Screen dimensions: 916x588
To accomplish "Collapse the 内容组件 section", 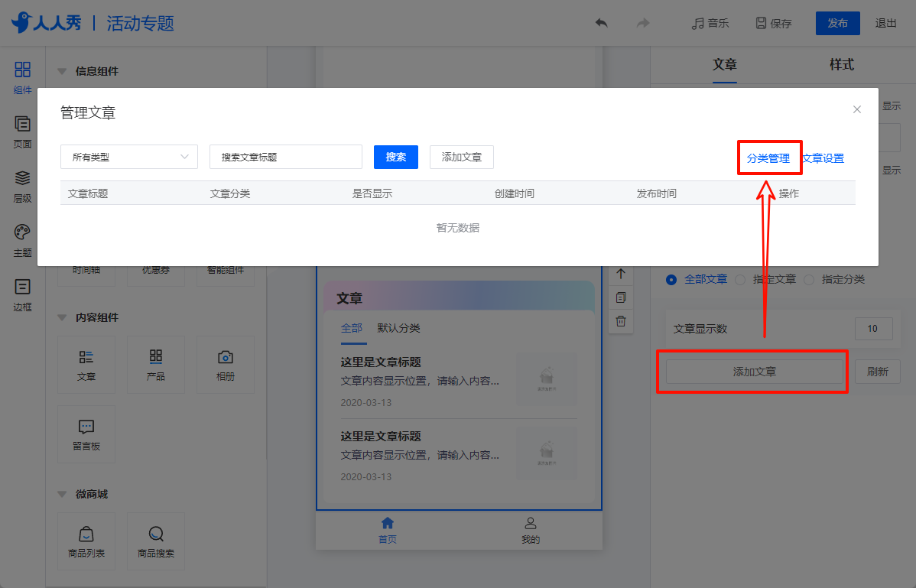I will (x=61, y=317).
